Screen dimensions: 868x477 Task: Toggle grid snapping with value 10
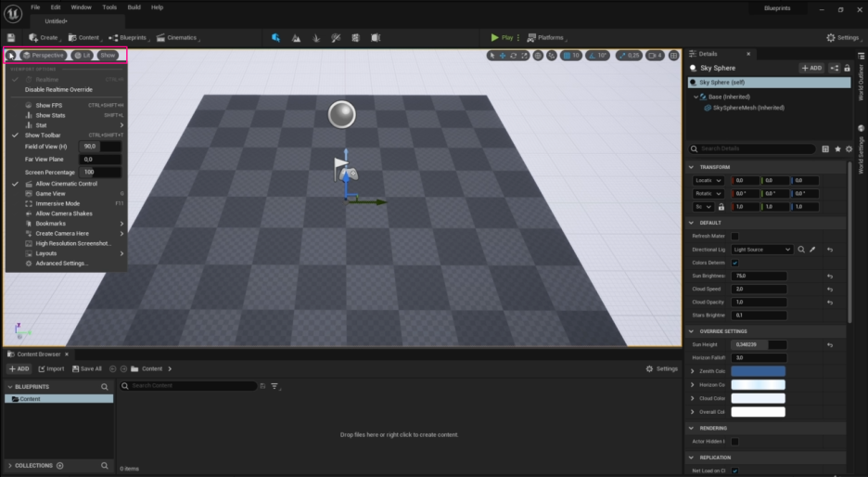tap(571, 56)
